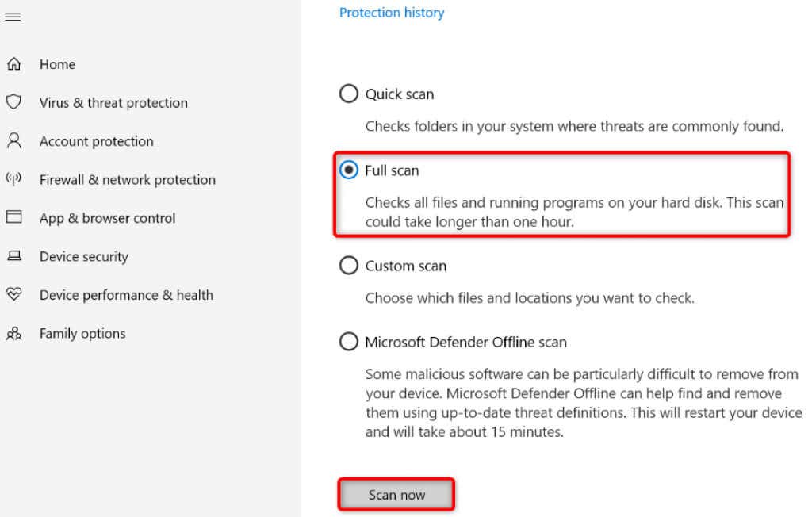Open the Family options page
This screenshot has width=812, height=517.
[x=82, y=334]
